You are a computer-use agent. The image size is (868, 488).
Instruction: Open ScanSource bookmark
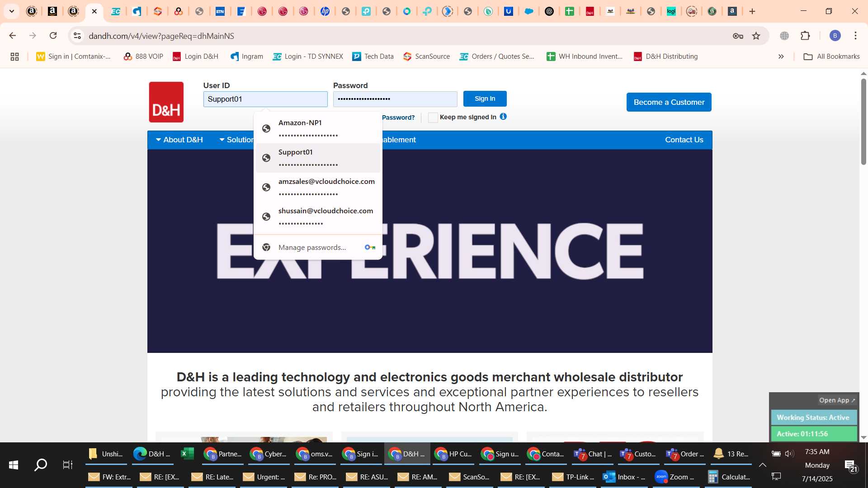click(426, 56)
